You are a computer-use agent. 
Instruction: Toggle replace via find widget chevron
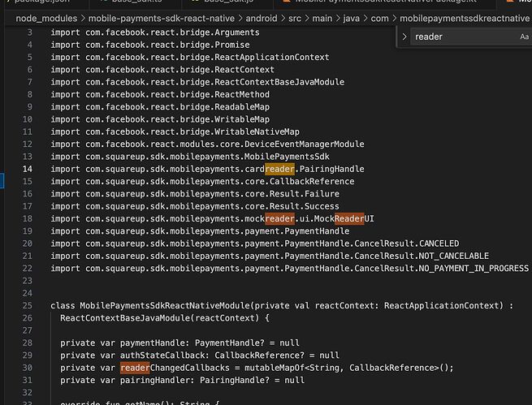click(404, 37)
